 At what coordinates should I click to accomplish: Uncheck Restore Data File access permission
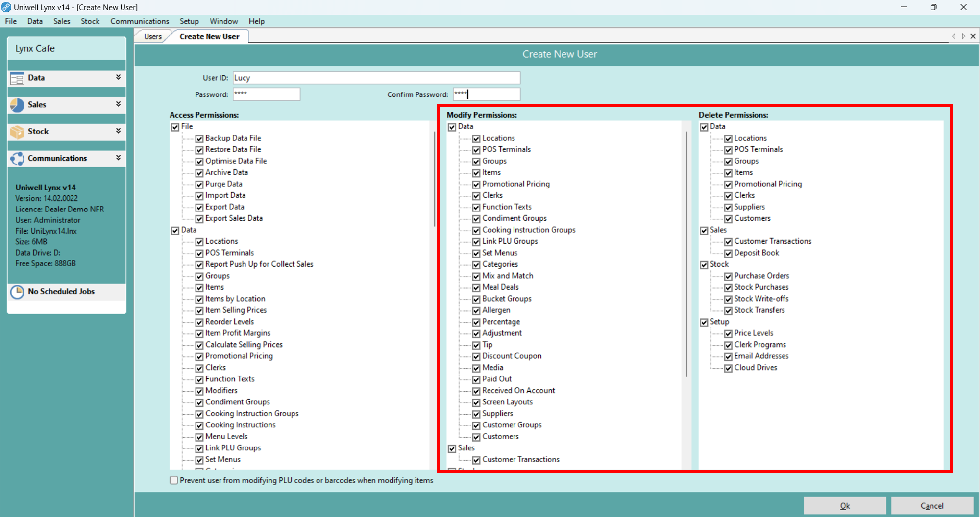[199, 150]
